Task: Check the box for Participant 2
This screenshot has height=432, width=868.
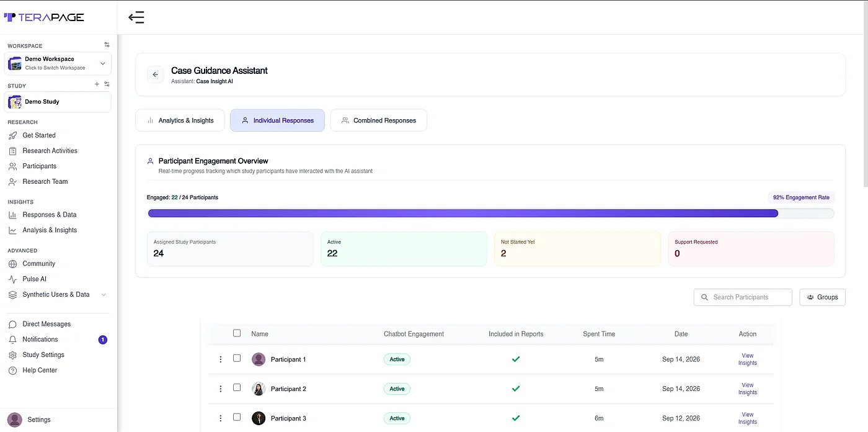Action: click(x=237, y=387)
